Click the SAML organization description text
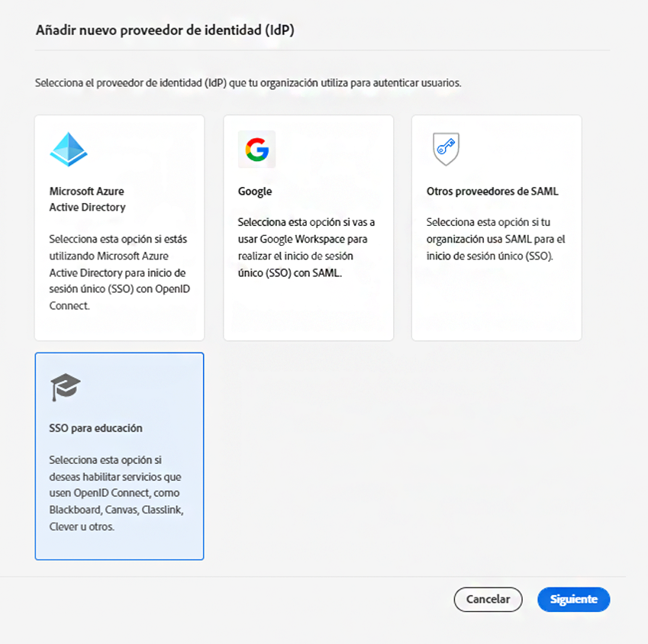Screen dimensions: 648x644 click(495, 240)
